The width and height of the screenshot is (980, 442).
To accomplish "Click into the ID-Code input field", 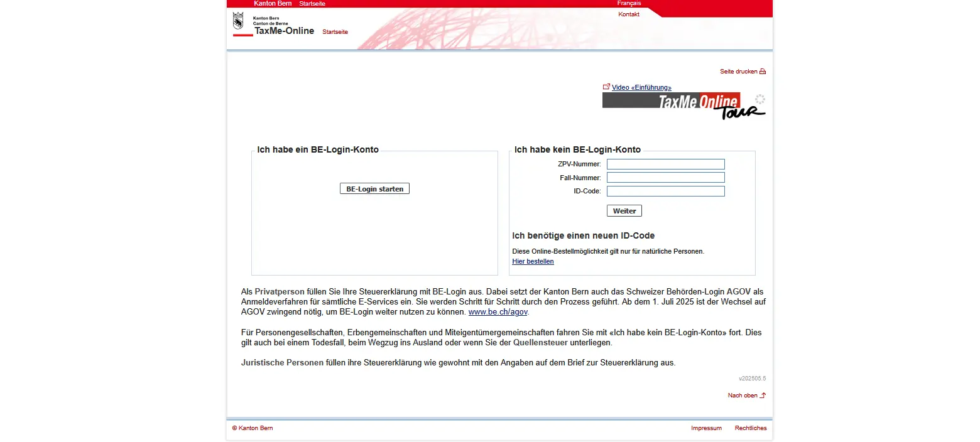I will [665, 191].
